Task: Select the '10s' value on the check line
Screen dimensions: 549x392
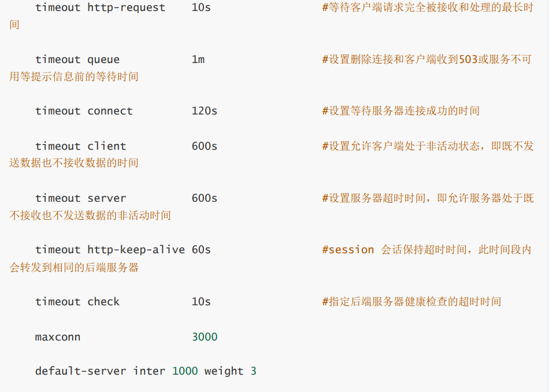Action: (x=201, y=302)
